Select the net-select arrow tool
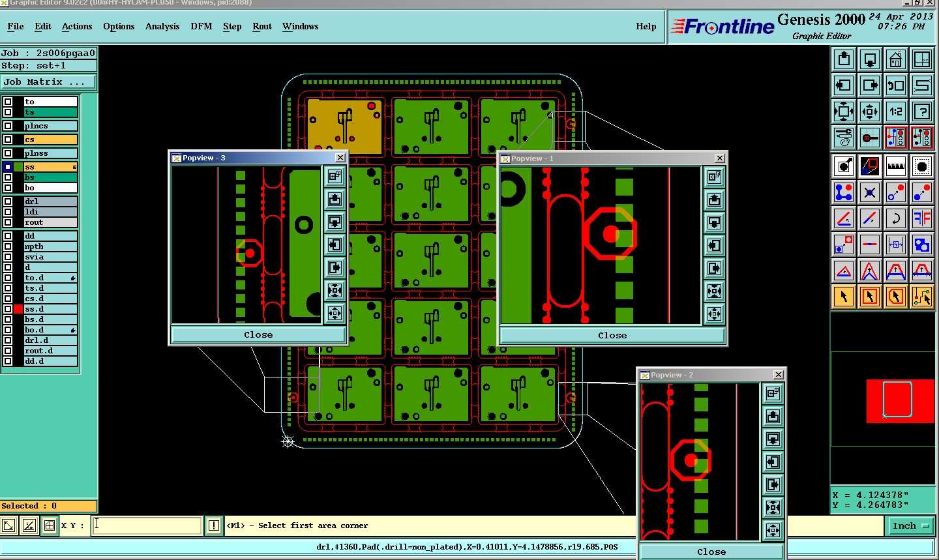939x560 pixels. click(922, 297)
